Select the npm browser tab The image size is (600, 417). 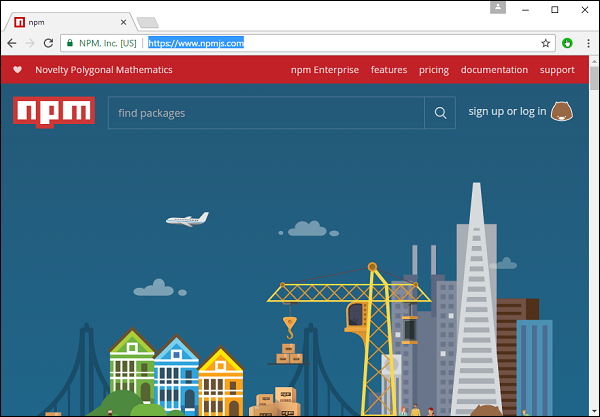(x=70, y=22)
